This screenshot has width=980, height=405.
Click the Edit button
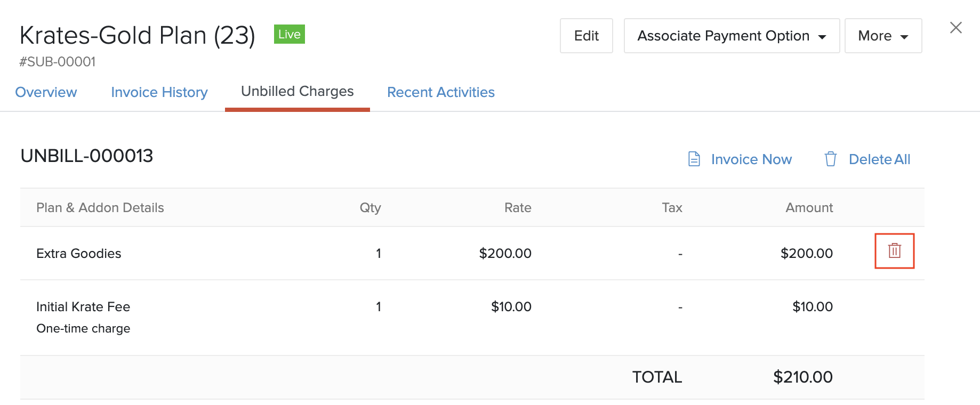coord(586,36)
